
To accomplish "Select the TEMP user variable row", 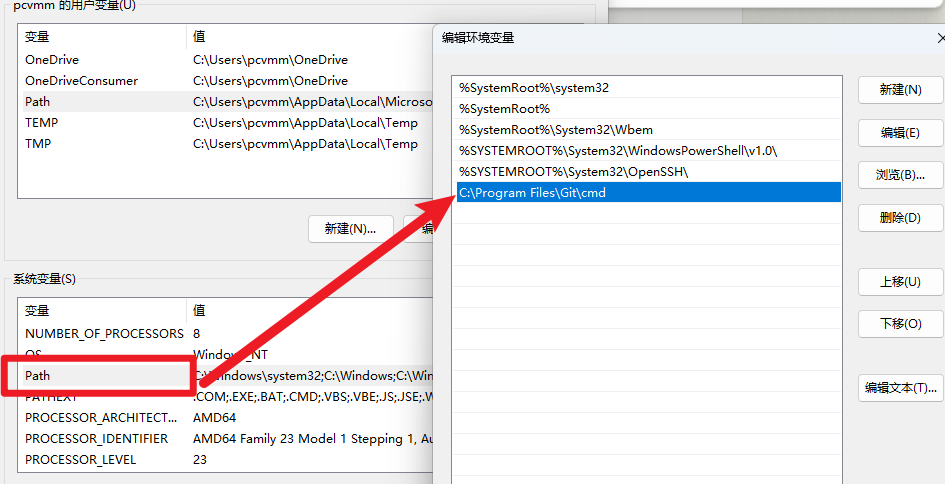I will 100,123.
